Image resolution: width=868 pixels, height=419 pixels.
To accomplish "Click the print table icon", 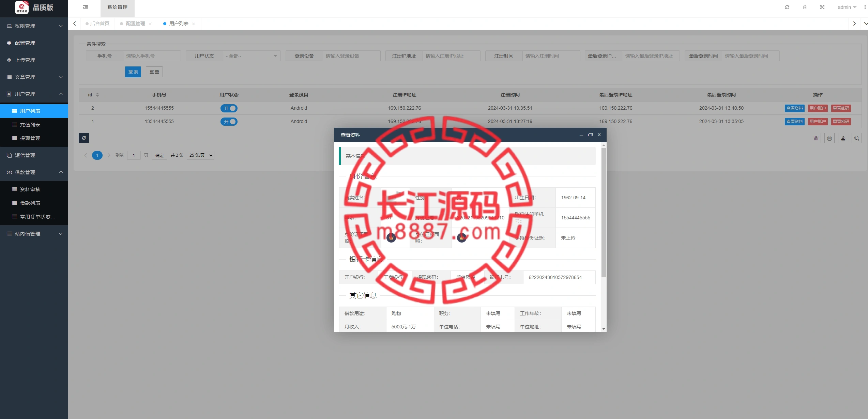I will click(829, 138).
